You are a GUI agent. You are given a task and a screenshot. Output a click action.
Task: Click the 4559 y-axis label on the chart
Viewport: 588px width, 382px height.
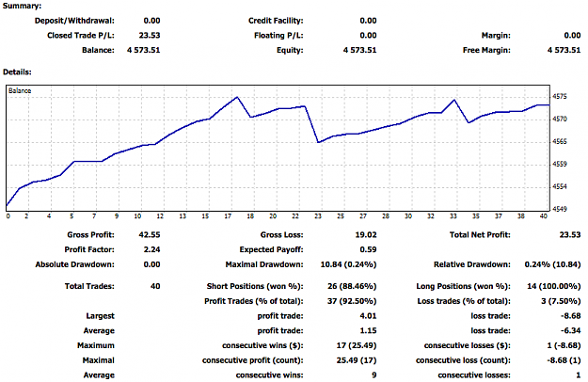pyautogui.click(x=560, y=165)
